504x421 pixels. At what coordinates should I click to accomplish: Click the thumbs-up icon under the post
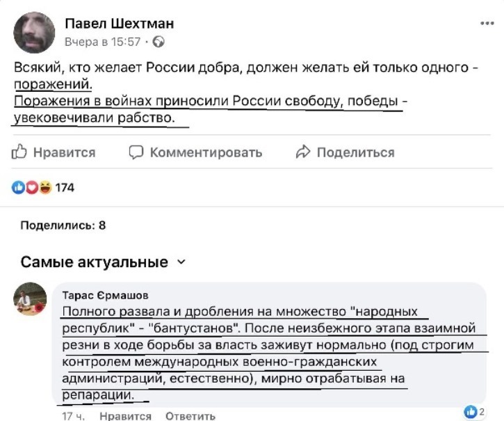click(x=19, y=152)
